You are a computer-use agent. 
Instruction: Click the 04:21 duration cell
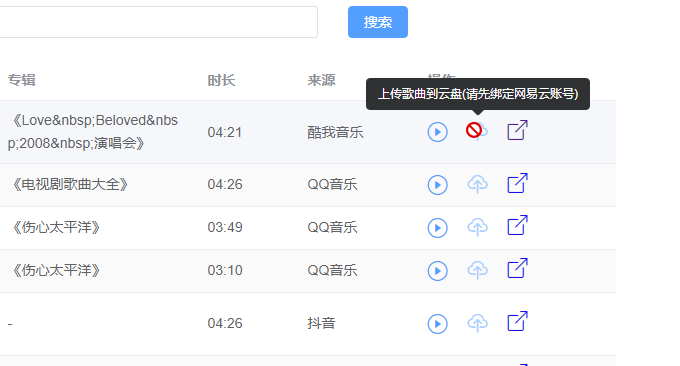(225, 132)
